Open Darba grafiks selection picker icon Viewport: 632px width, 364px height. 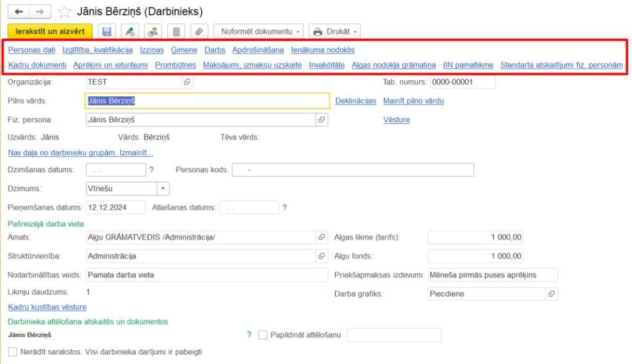pos(551,294)
